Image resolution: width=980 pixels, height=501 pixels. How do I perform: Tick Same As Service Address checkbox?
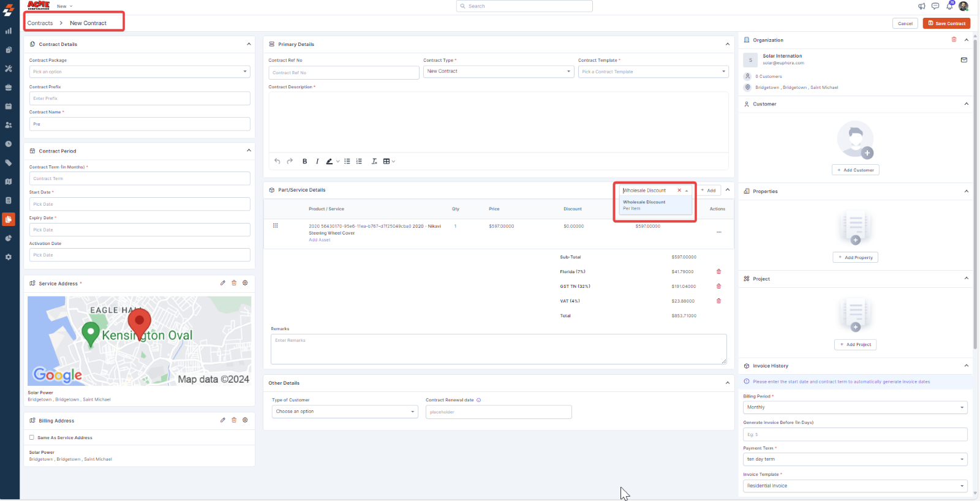[x=32, y=437]
